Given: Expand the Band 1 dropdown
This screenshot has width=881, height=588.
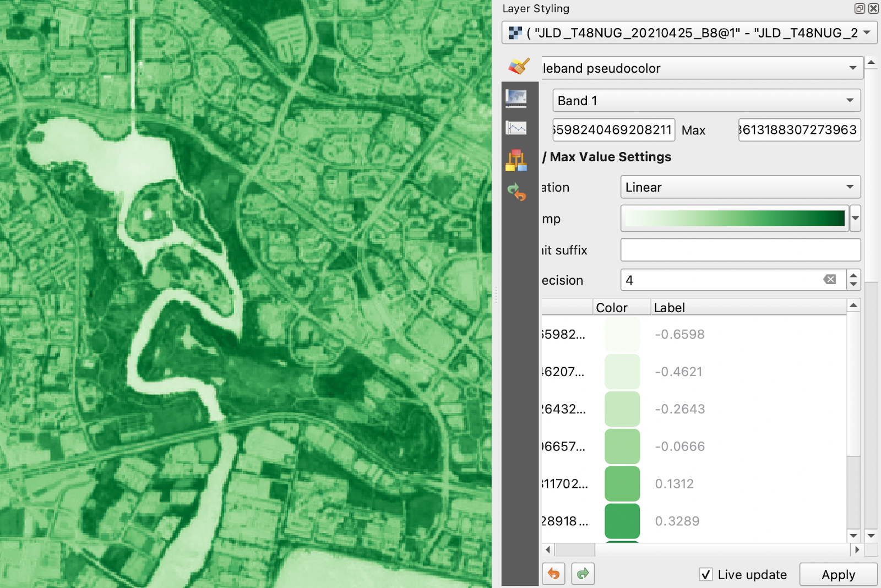Looking at the screenshot, I should click(706, 101).
